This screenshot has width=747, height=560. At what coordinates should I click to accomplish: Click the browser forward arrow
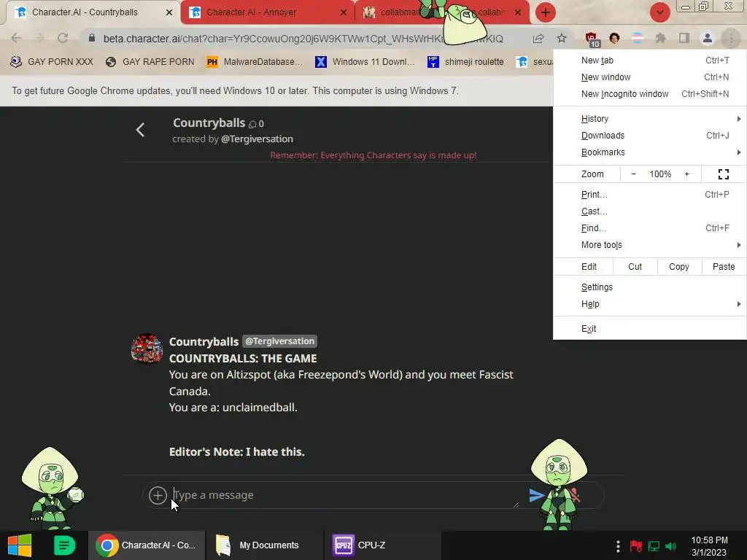click(39, 38)
